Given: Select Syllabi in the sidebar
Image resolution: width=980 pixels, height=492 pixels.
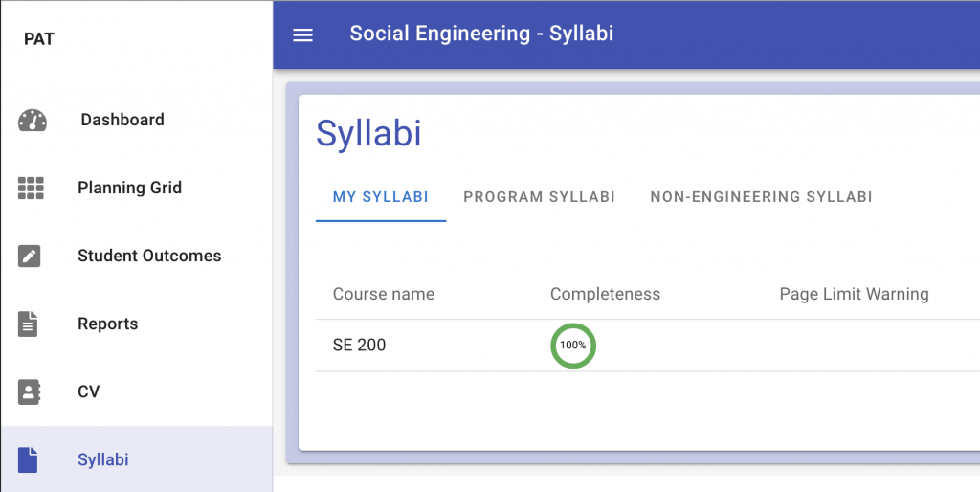Looking at the screenshot, I should tap(102, 459).
